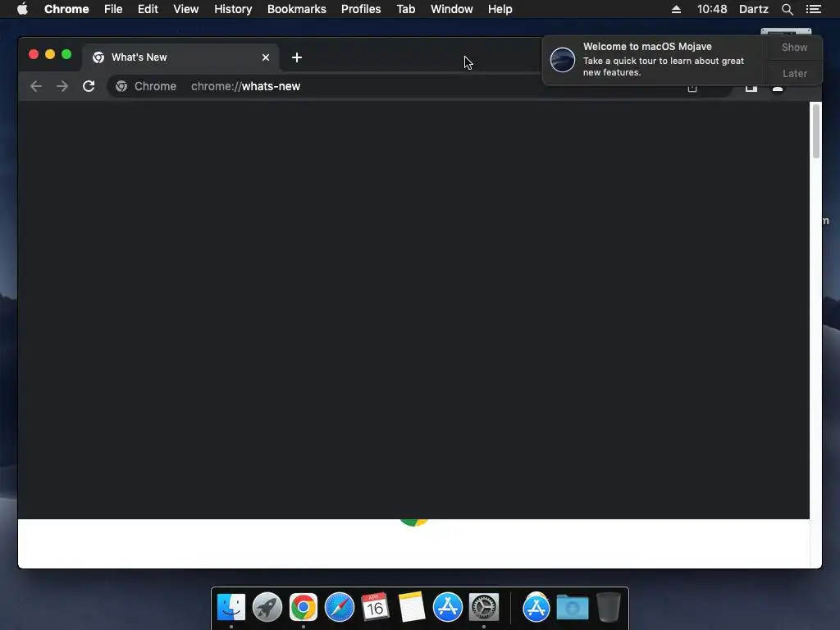The image size is (840, 630).
Task: Open the View menu
Action: tap(186, 9)
